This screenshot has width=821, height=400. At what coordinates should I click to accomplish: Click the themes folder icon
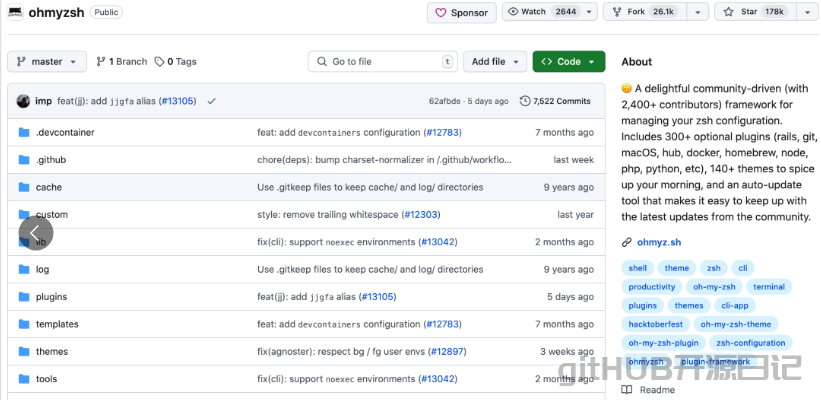tap(24, 351)
